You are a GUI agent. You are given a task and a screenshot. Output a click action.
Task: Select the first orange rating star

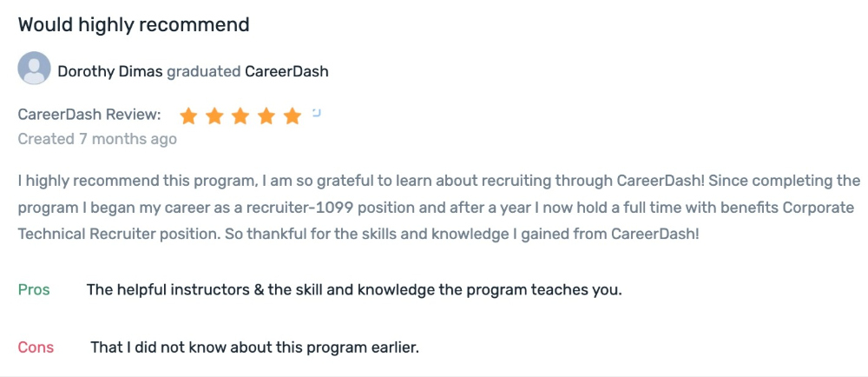[188, 116]
